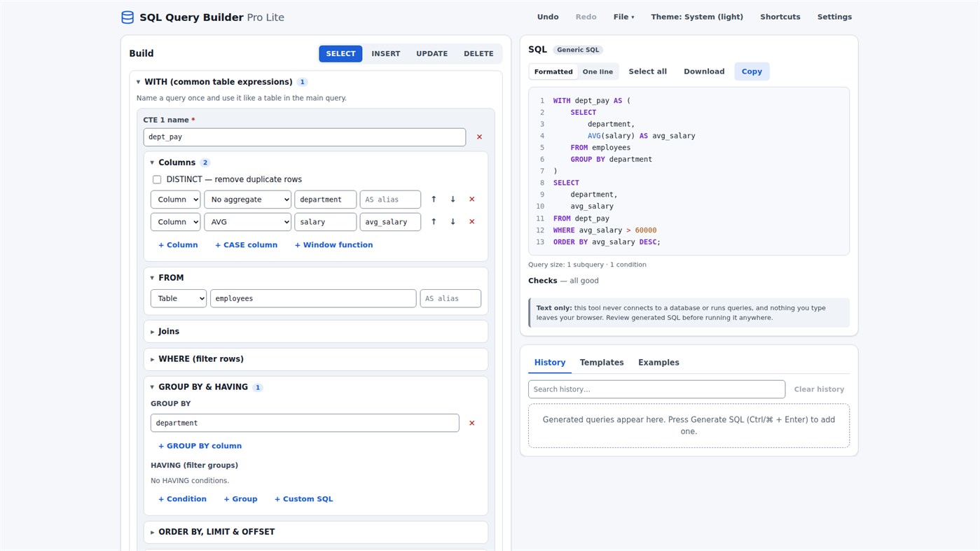Add a GROUP BY column
Screen dimensions: 980x551
point(200,446)
